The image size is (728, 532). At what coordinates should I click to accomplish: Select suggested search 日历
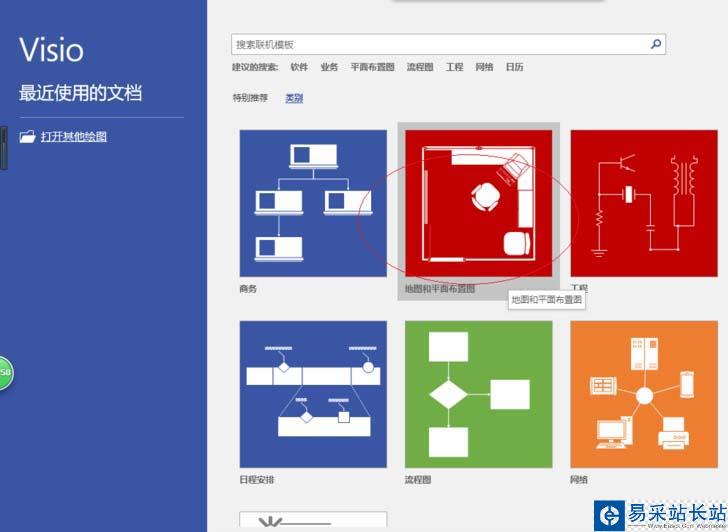pyautogui.click(x=514, y=67)
